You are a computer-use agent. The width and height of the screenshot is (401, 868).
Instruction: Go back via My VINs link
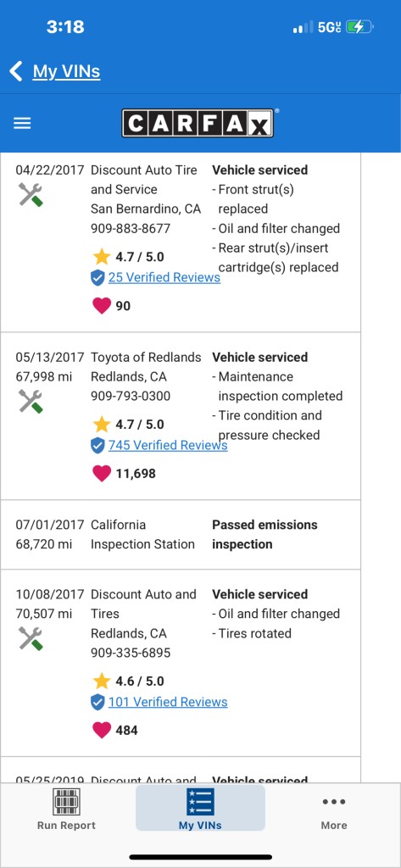66,71
